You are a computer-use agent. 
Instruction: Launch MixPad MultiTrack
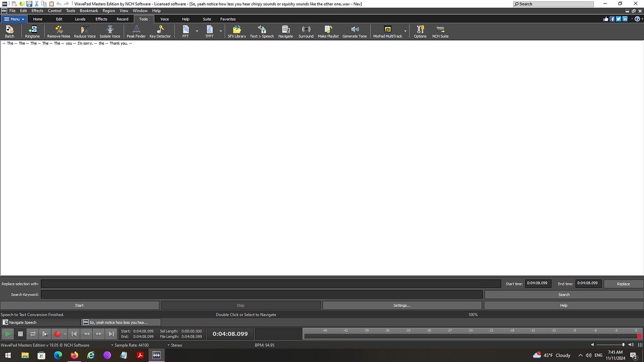[x=387, y=31]
